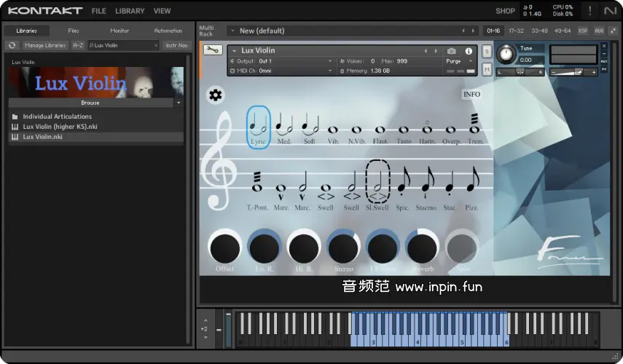Open the Purge dropdown menu
This screenshot has height=364, width=623.
[457, 61]
